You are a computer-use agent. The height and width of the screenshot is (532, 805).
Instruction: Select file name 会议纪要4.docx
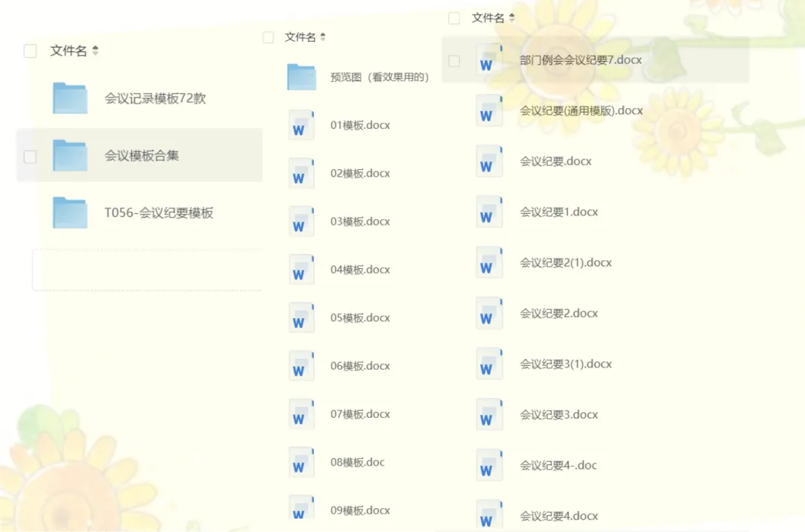(558, 516)
